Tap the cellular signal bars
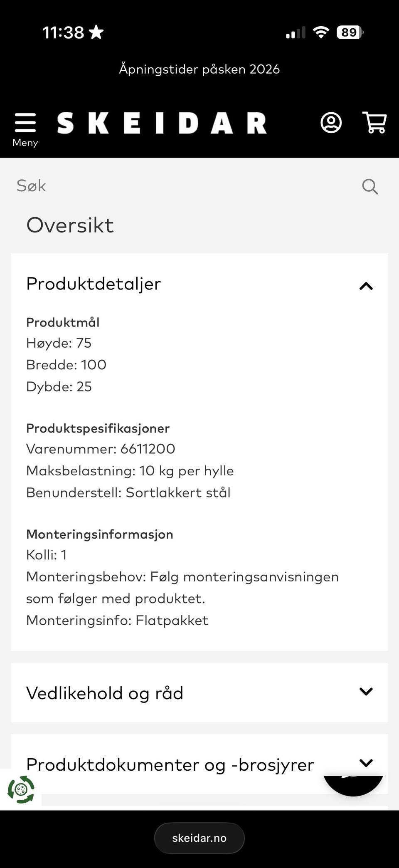 (296, 32)
